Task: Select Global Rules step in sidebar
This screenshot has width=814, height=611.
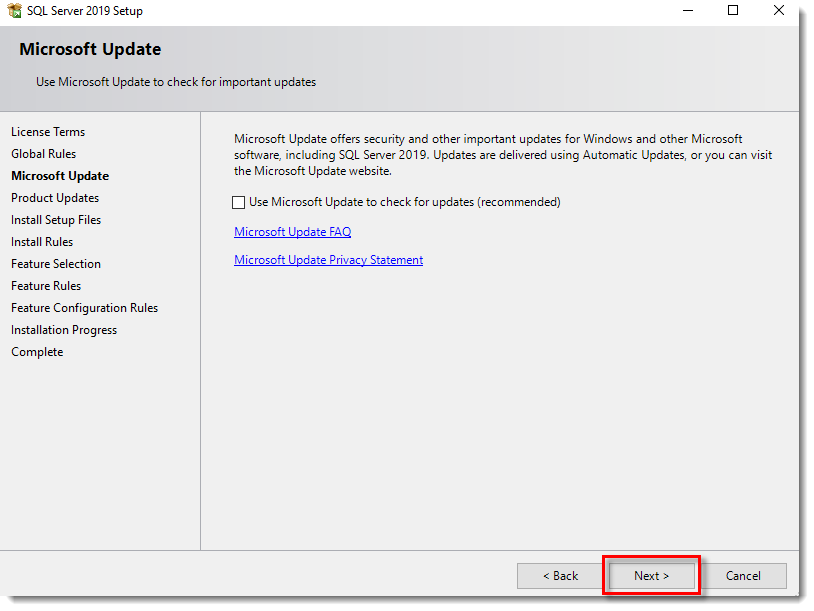Action: click(x=44, y=154)
